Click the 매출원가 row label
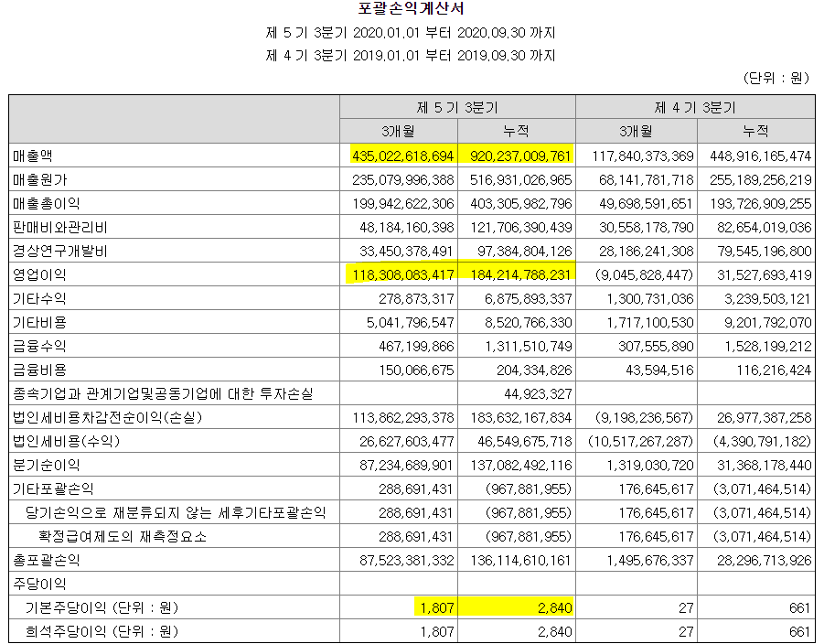The image size is (824, 644). 40,180
